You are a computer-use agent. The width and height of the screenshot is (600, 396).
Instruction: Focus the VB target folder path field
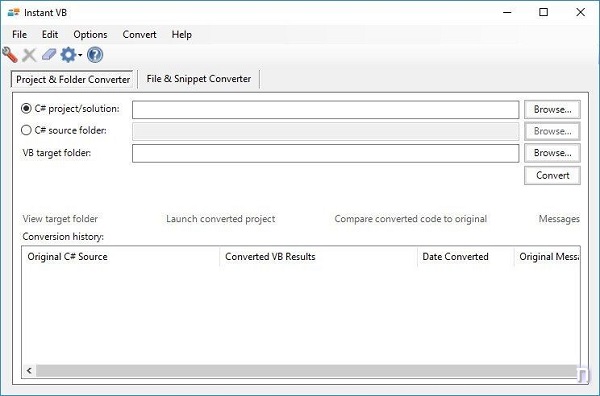[x=326, y=153]
